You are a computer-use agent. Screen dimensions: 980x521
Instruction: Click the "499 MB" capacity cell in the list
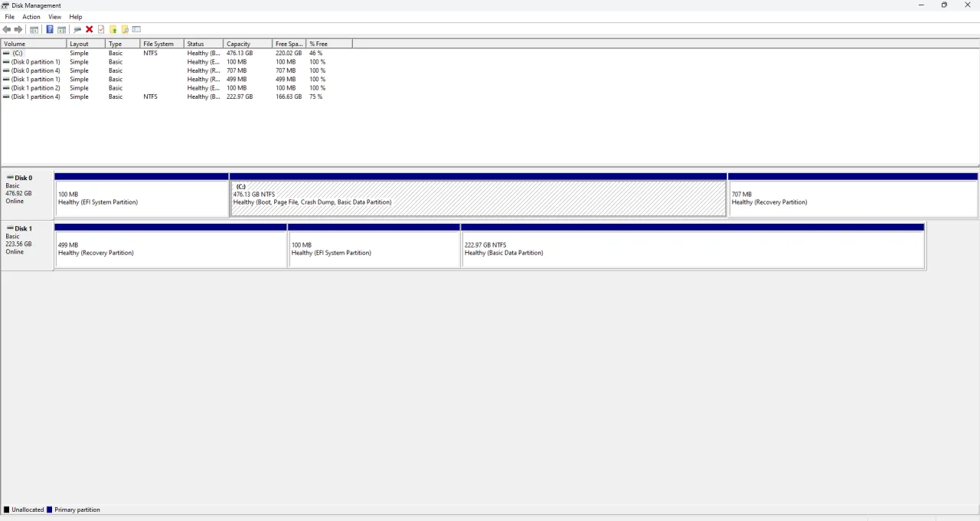point(237,80)
